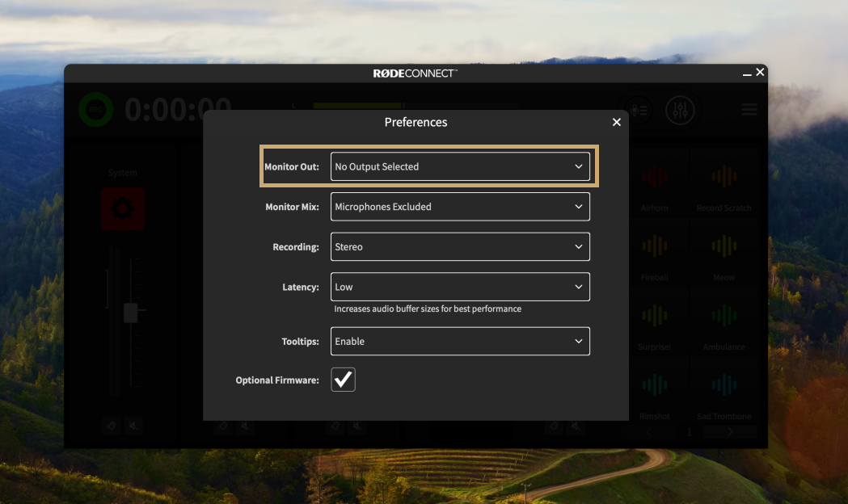Click the System channel gear icon
Screen dimensions: 848x504
[x=123, y=209]
